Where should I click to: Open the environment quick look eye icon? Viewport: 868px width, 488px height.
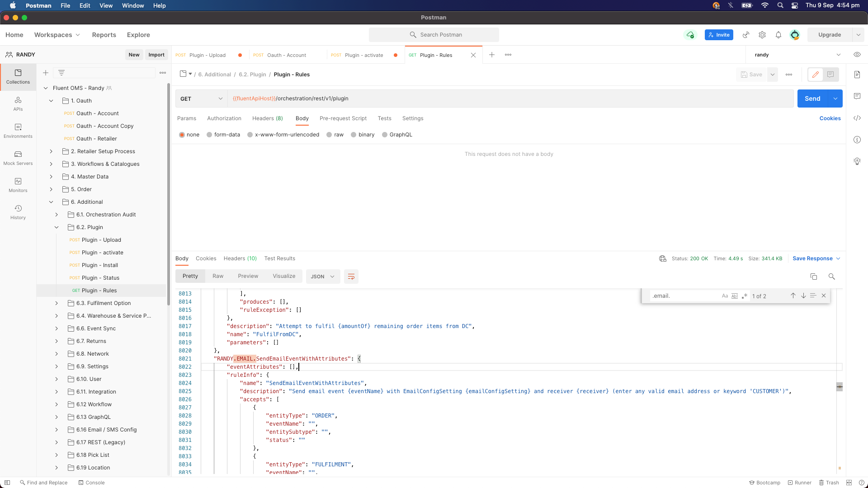[x=857, y=55]
